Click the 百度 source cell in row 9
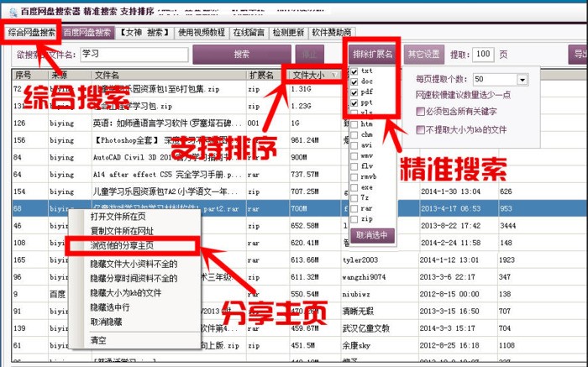Screen dimensions: 588x367 57,294
